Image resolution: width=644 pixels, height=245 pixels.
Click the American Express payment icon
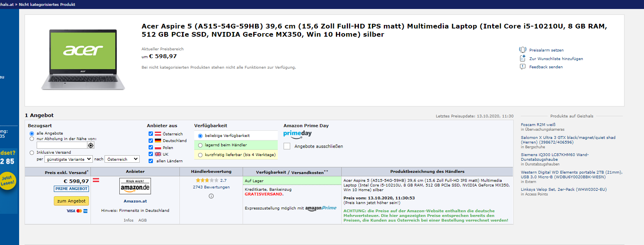pos(85,211)
